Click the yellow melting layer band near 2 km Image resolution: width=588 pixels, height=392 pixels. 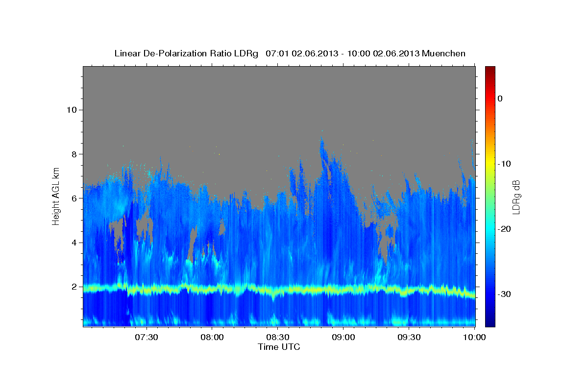[x=279, y=290]
